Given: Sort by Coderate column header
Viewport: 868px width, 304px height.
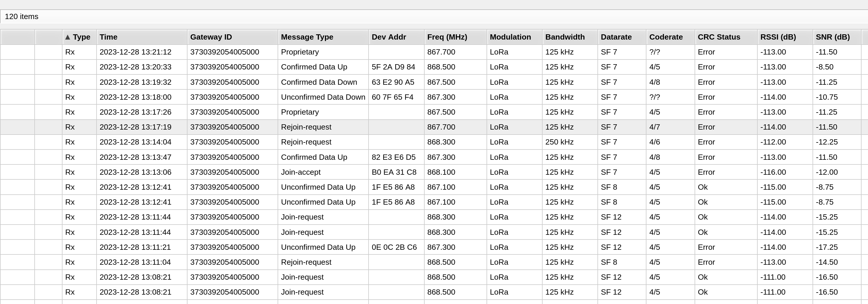Looking at the screenshot, I should (671, 37).
